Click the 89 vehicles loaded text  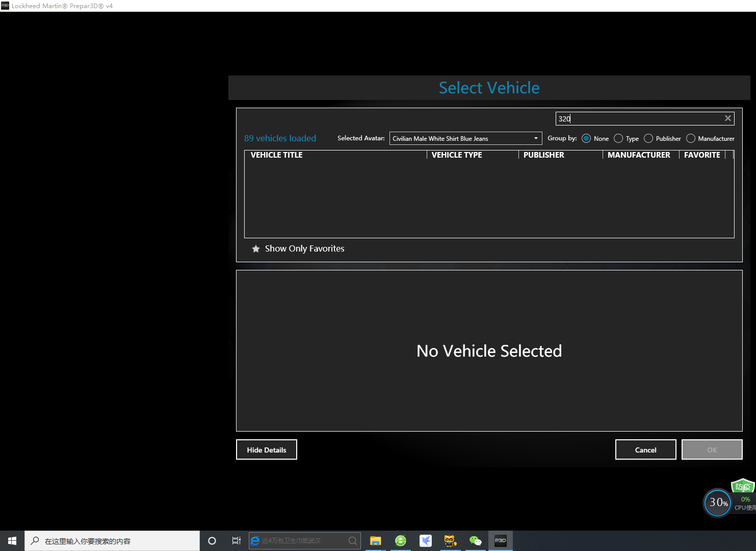[280, 138]
